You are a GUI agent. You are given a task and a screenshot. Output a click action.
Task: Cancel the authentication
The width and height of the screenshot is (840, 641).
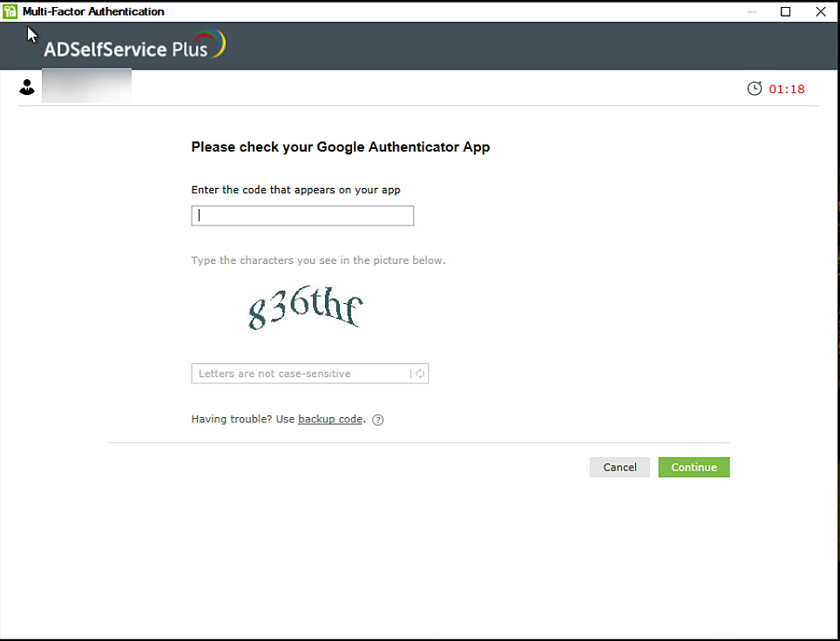[620, 468]
